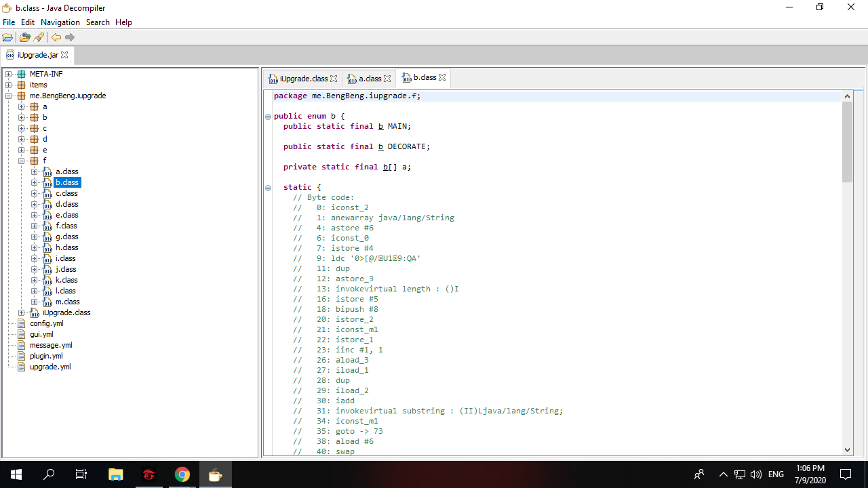Click the Open File toolbar icon
868x488 pixels.
[7, 37]
